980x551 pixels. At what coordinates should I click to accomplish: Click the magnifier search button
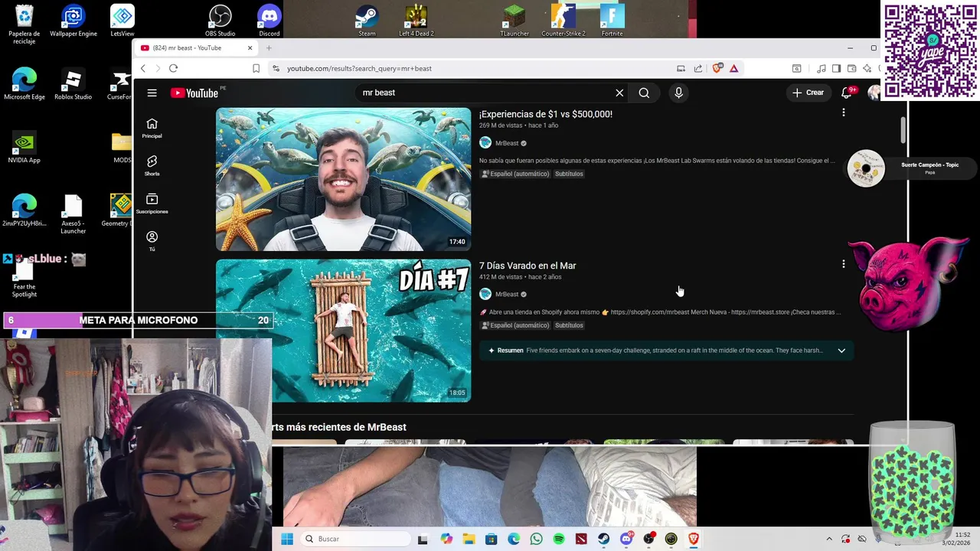pyautogui.click(x=644, y=93)
